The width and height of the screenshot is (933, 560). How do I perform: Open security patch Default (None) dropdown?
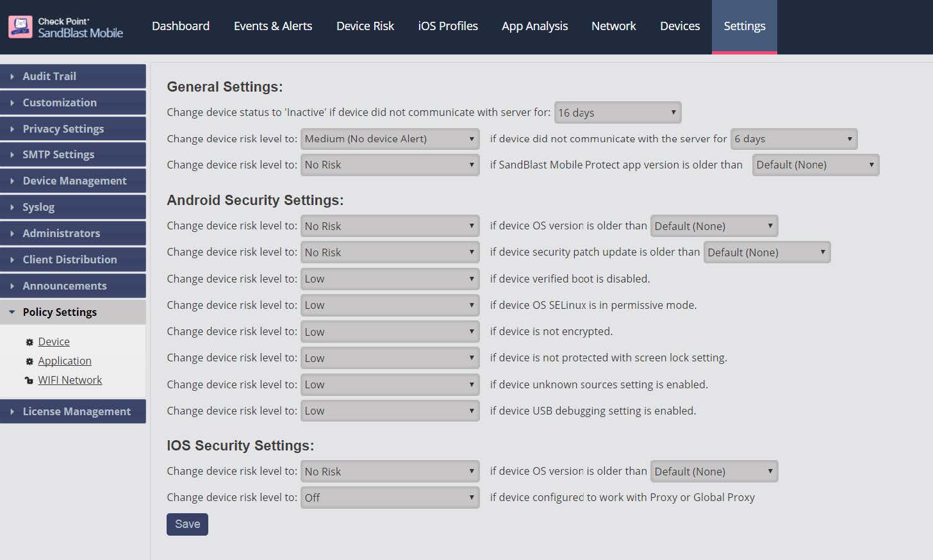pyautogui.click(x=767, y=252)
